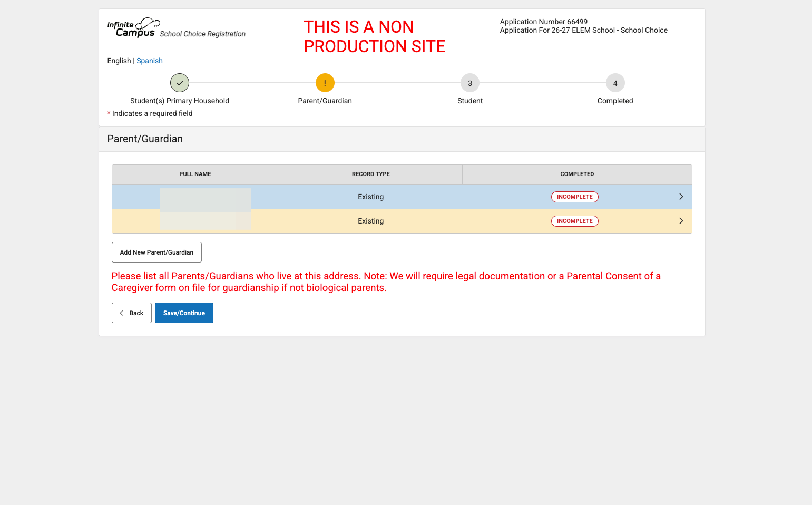Select the redacted name in blue row
This screenshot has height=505, width=812.
[206, 199]
